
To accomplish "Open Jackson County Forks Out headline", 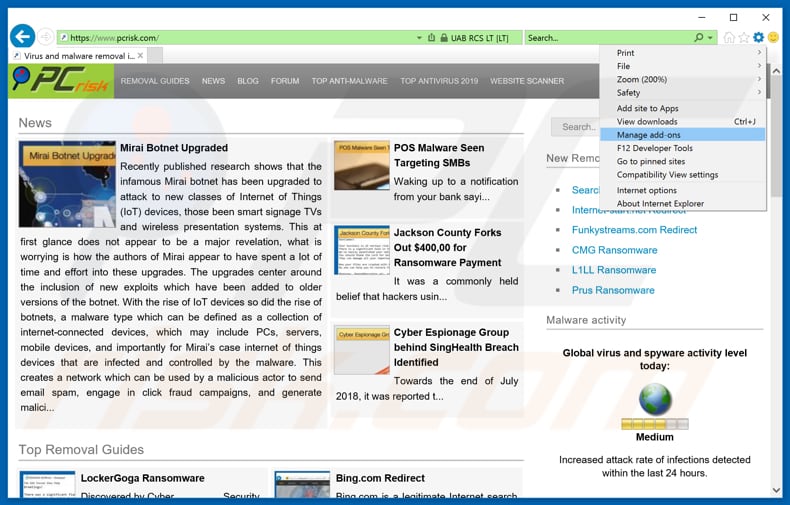I will click(447, 247).
